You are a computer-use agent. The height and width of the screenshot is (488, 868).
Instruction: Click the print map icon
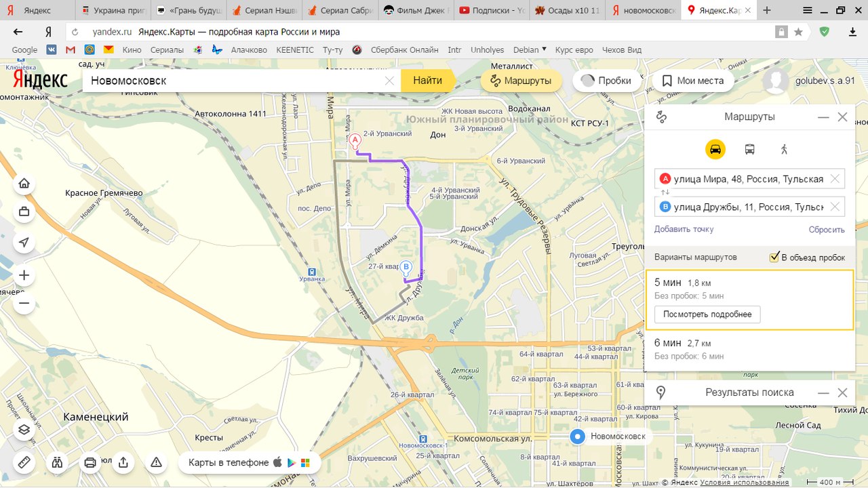pyautogui.click(x=90, y=462)
